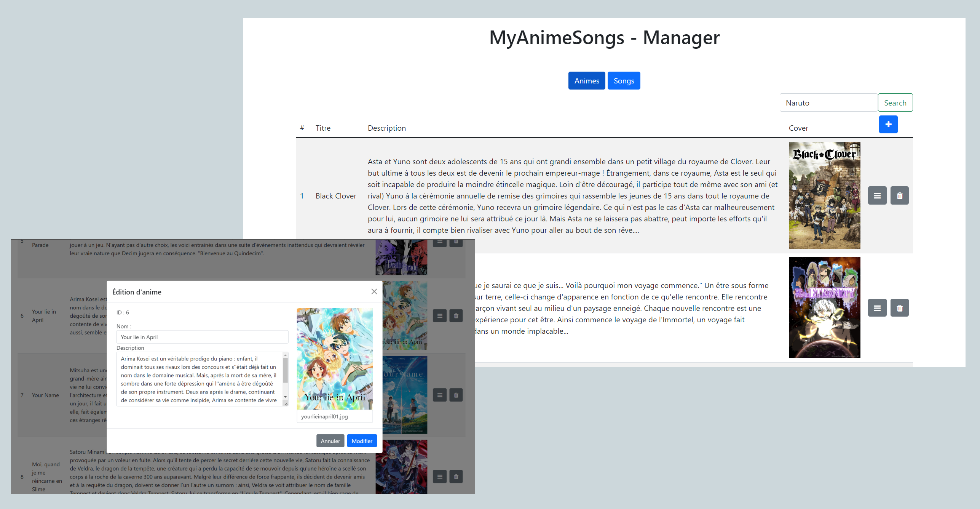980x509 pixels.
Task: Click the MyAnimeSongs - Manager heading
Action: pyautogui.click(x=604, y=38)
